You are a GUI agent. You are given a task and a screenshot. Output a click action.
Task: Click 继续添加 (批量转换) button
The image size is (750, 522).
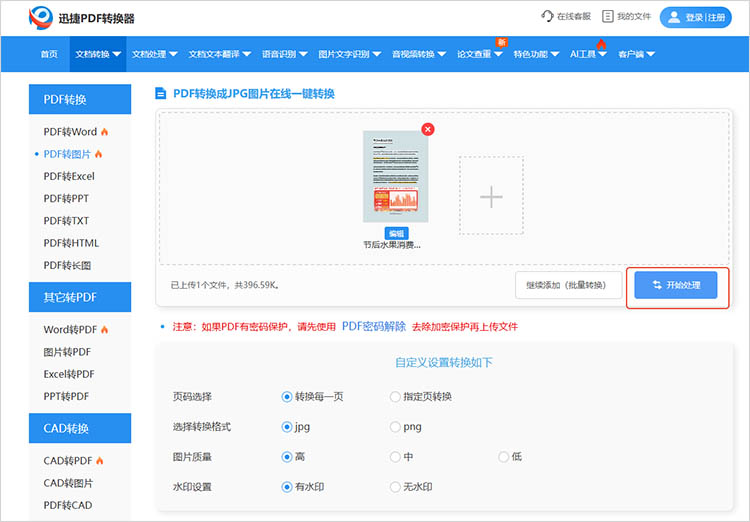(566, 285)
